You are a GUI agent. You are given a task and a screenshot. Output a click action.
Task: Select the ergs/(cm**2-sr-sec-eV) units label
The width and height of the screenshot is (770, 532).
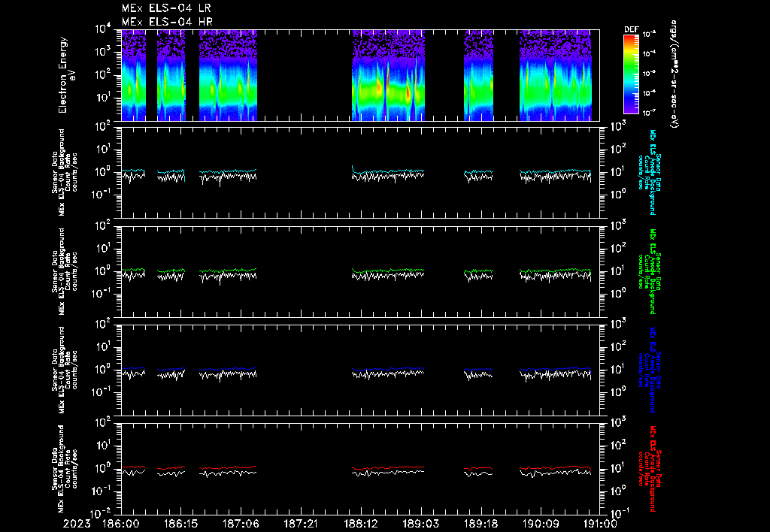click(x=675, y=74)
